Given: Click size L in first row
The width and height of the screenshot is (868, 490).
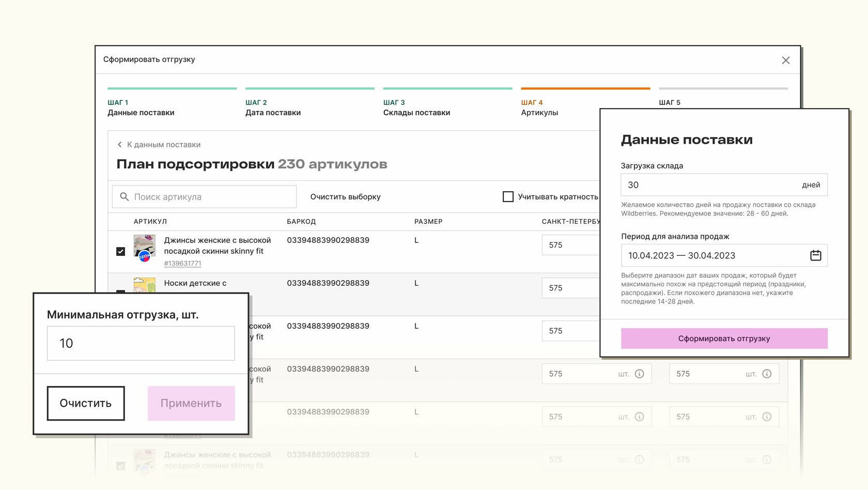Looking at the screenshot, I should coord(416,240).
